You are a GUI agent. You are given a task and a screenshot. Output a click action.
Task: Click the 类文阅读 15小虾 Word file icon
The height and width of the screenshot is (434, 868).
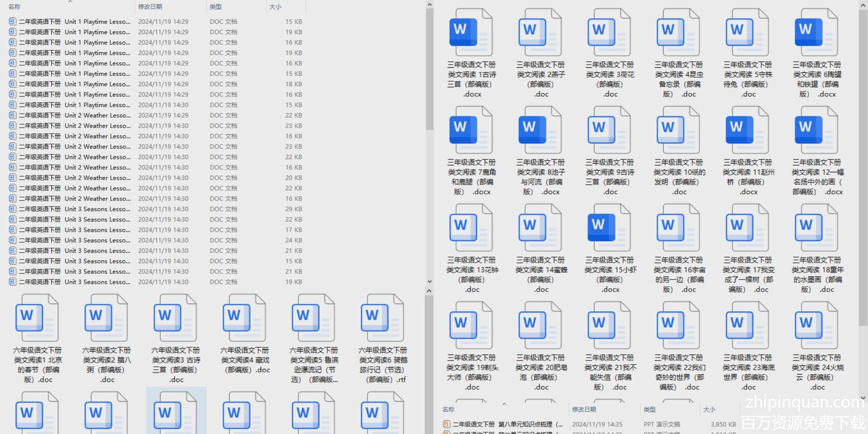pos(609,228)
